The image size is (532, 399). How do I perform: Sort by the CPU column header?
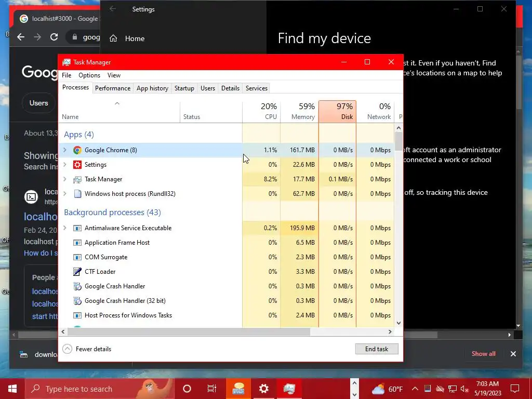[x=262, y=111]
